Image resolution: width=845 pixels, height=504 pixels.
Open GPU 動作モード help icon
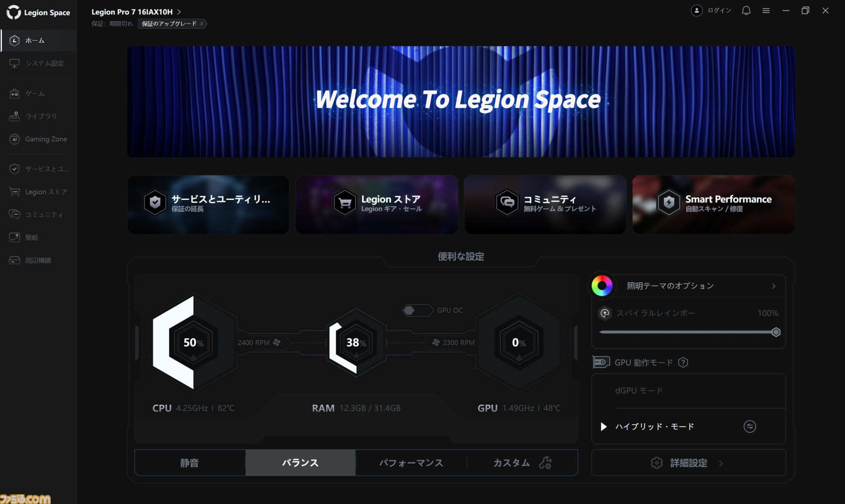pyautogui.click(x=683, y=362)
